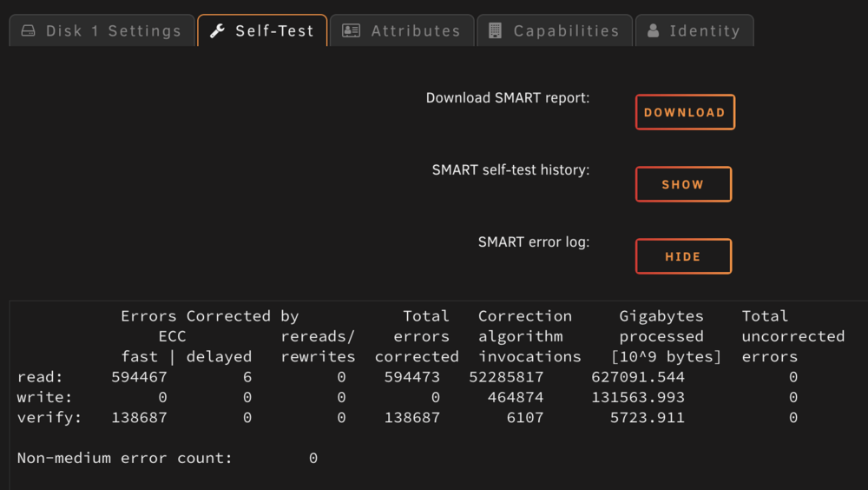Open the Capabilities tab
This screenshot has width=868, height=490.
click(555, 30)
